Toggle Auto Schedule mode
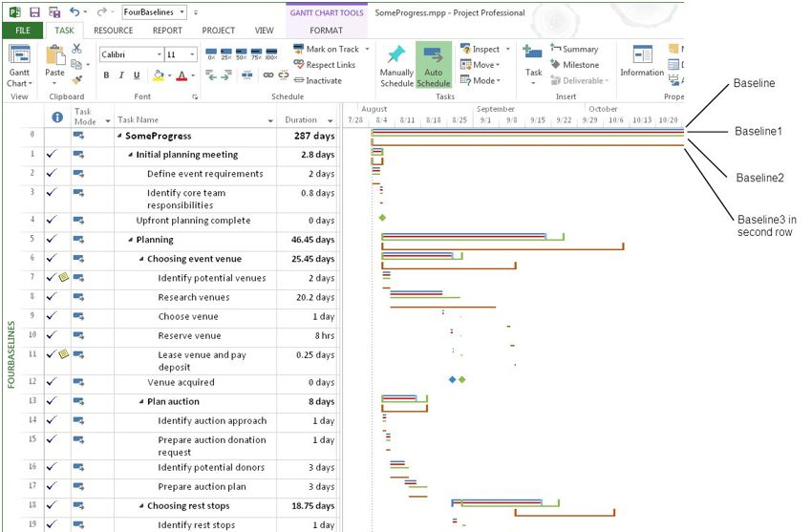812x532 pixels. 434,65
